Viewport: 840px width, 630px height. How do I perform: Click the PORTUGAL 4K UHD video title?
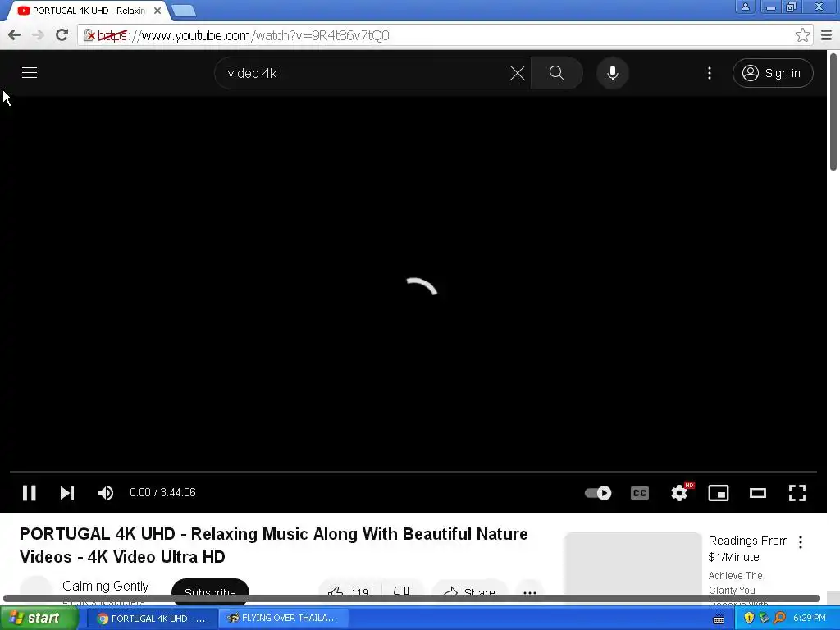pyautogui.click(x=274, y=546)
